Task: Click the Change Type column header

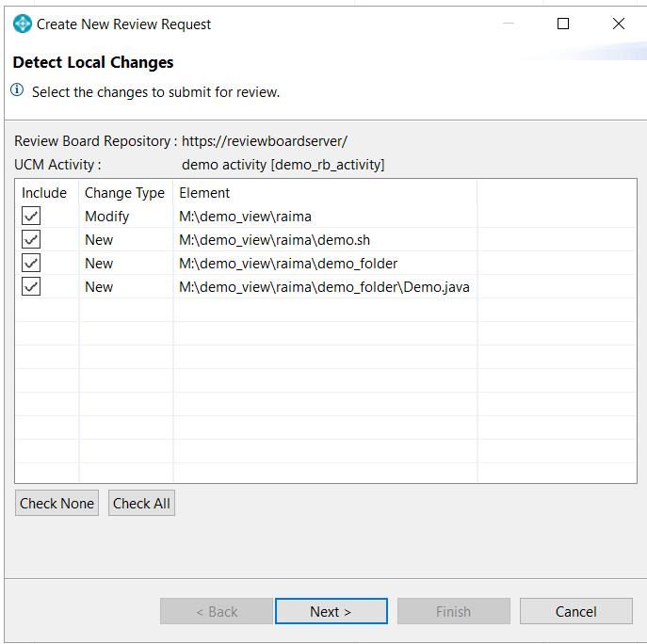Action: tap(124, 193)
